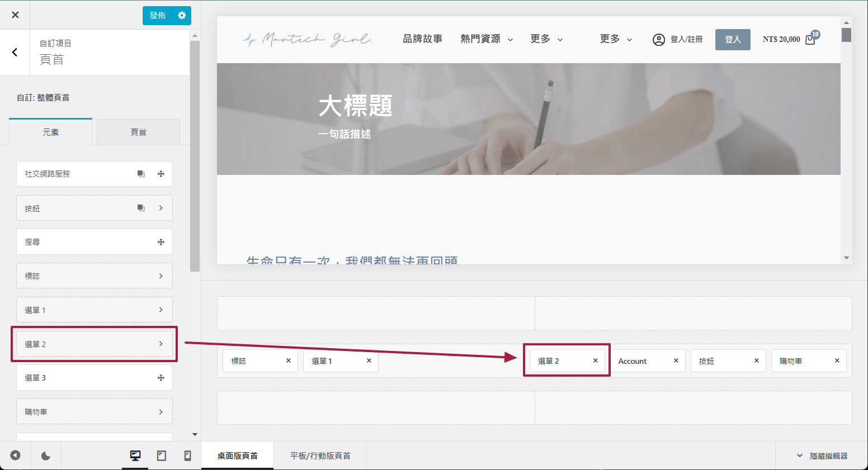Switch to desktop preview device icon
Screen dimensions: 868x470
tap(135, 456)
